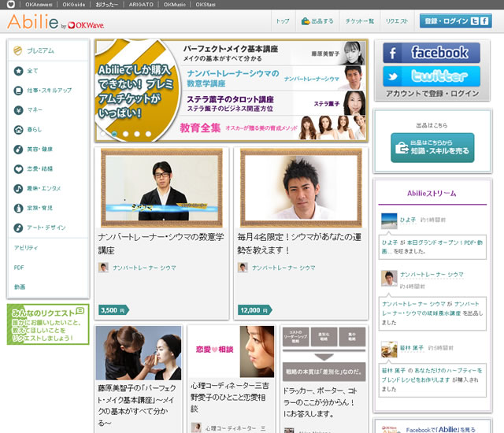The width and height of the screenshot is (504, 433).
Task: Click the シウマ avatar in the Abilie stream
Action: [x=389, y=278]
